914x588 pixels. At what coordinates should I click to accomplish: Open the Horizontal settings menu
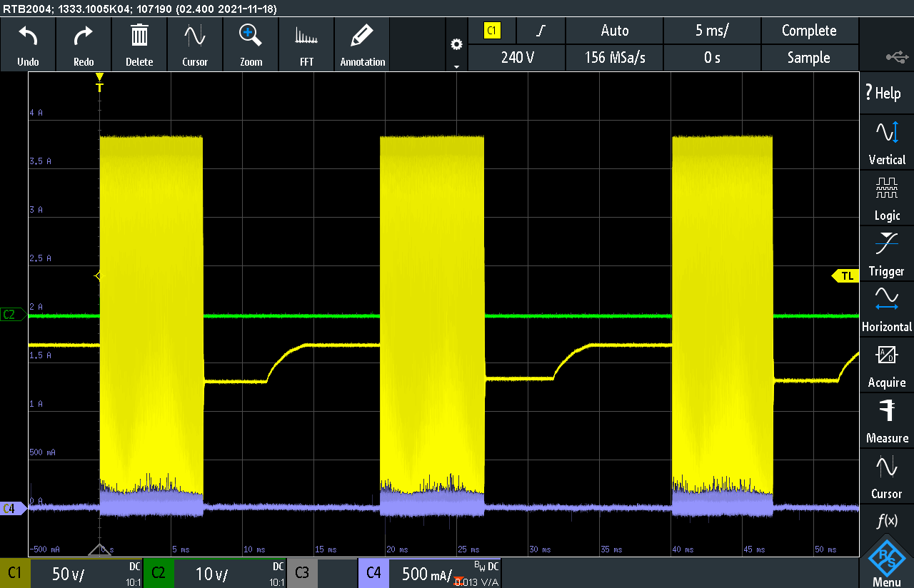886,310
